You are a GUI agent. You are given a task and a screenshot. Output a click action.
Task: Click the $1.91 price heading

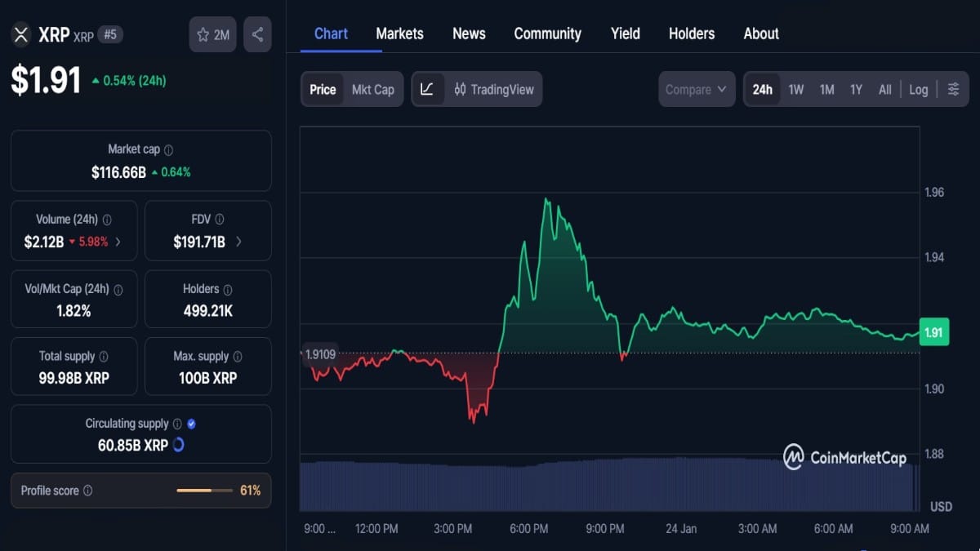click(x=46, y=80)
